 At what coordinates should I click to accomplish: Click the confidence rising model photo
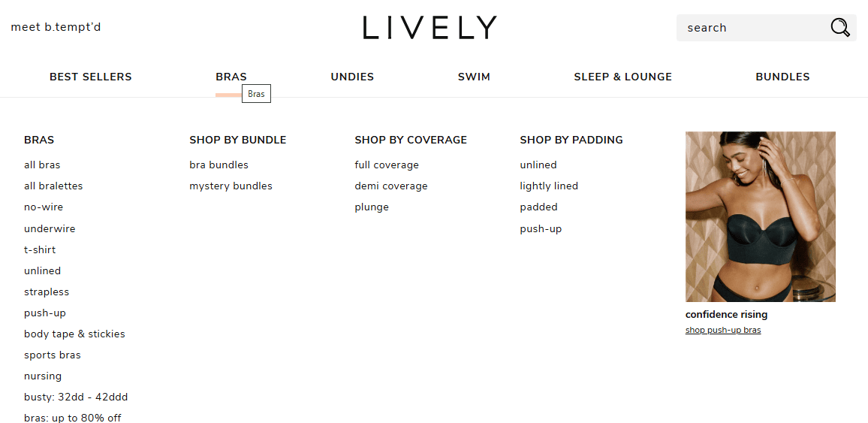pos(760,216)
